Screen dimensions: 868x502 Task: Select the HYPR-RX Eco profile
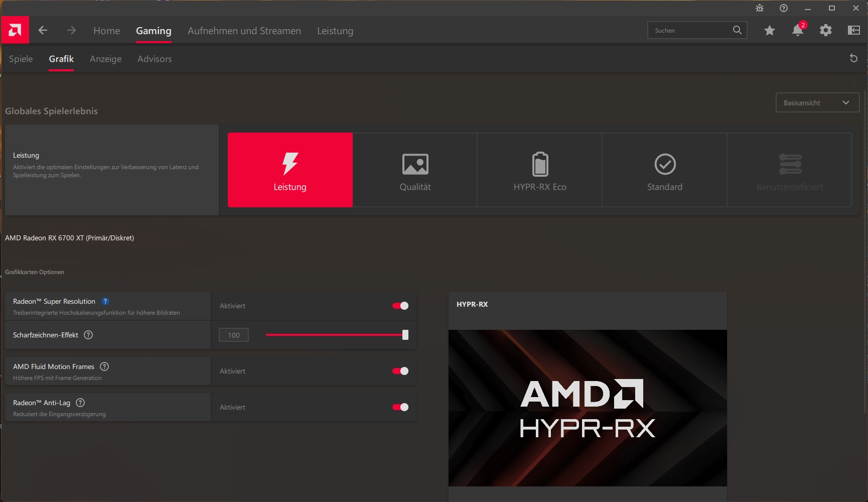click(540, 170)
